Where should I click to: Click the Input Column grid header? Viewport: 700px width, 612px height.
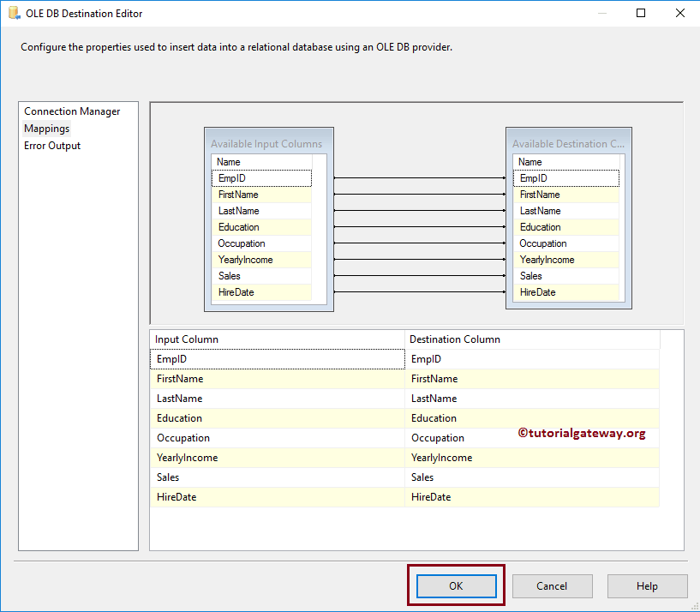pyautogui.click(x=277, y=339)
